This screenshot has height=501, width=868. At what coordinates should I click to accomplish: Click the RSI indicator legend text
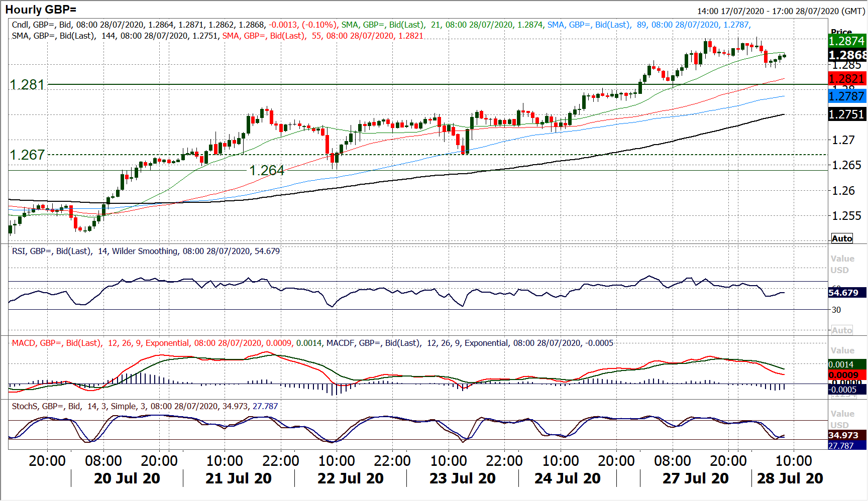(146, 251)
